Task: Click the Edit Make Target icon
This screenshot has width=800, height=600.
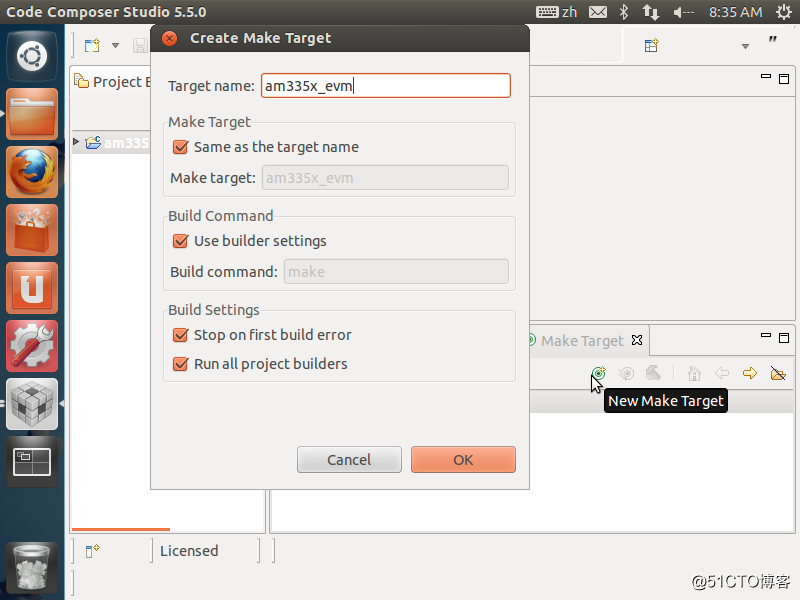Action: pyautogui.click(x=626, y=373)
